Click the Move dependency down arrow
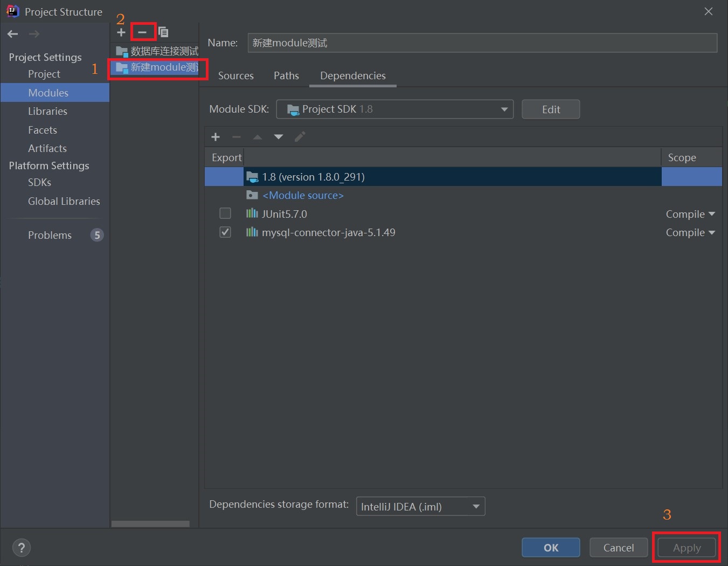Viewport: 728px width, 566px height. (279, 137)
